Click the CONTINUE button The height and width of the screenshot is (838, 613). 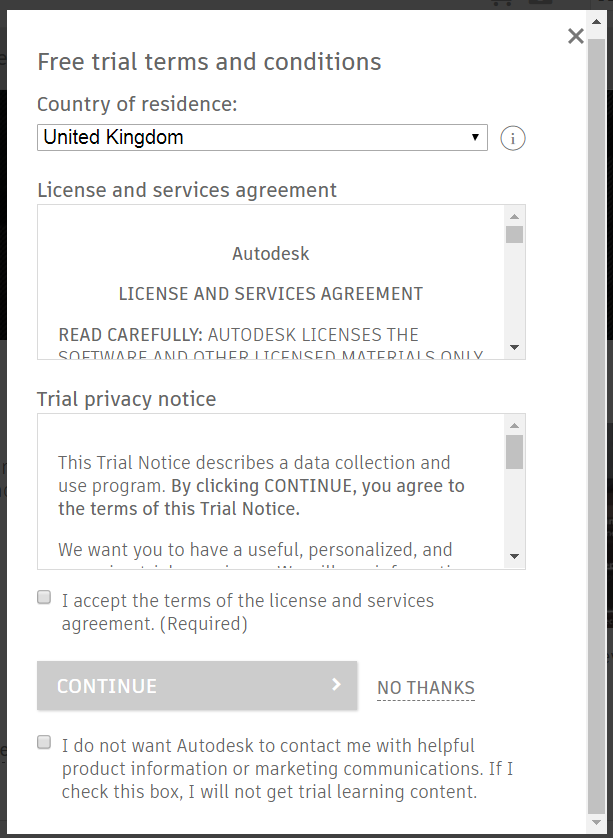click(197, 686)
